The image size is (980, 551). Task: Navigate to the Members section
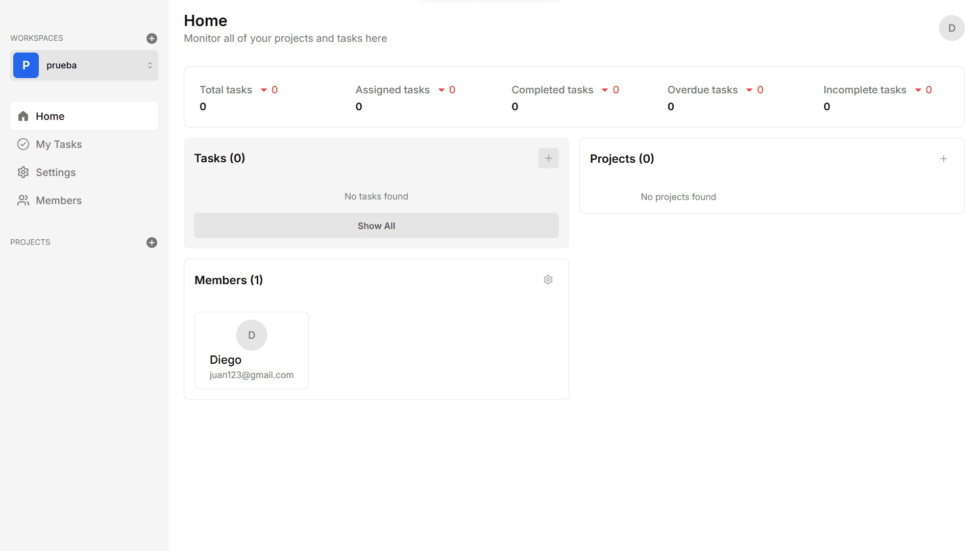[58, 201]
